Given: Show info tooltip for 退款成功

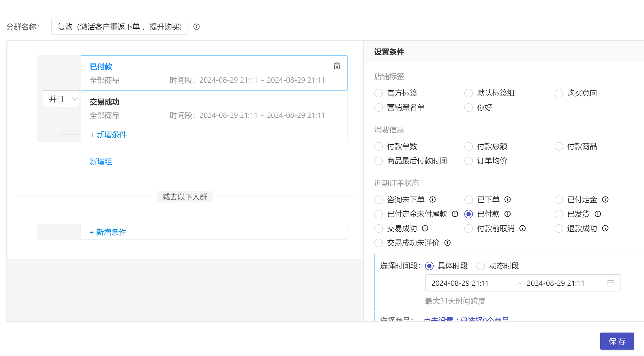Looking at the screenshot, I should 605,228.
